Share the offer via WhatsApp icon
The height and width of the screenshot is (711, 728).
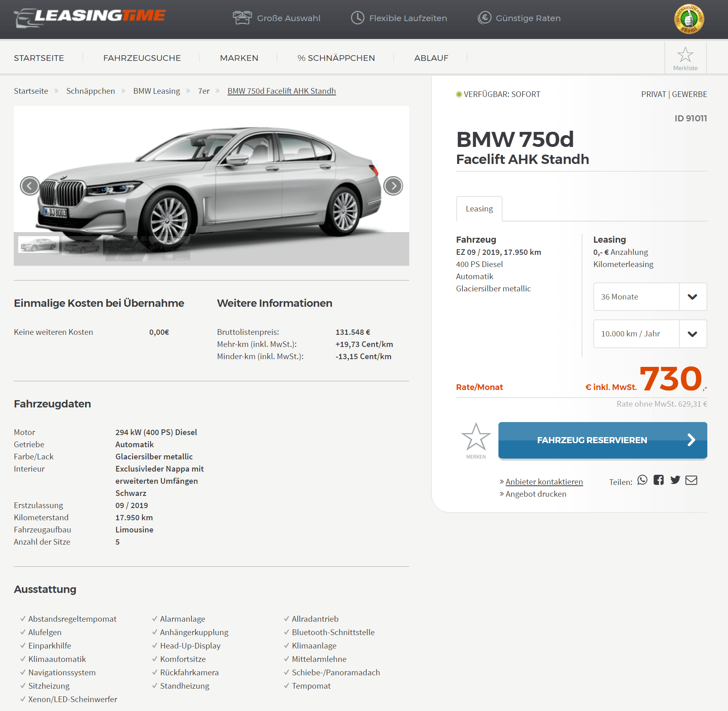(642, 480)
